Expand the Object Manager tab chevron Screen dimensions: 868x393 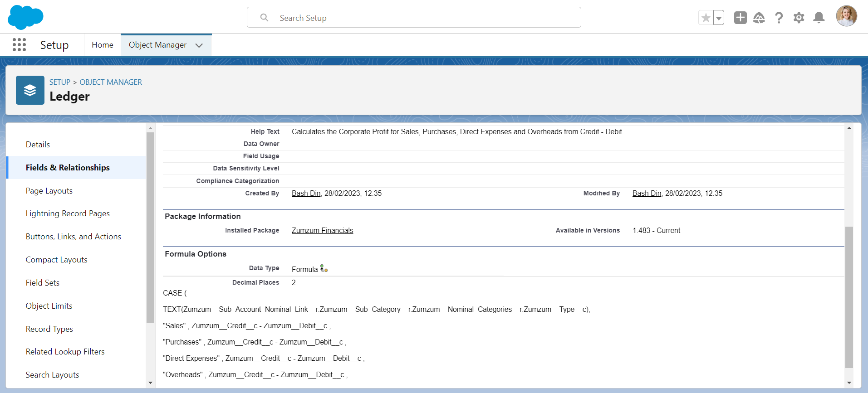(x=199, y=45)
